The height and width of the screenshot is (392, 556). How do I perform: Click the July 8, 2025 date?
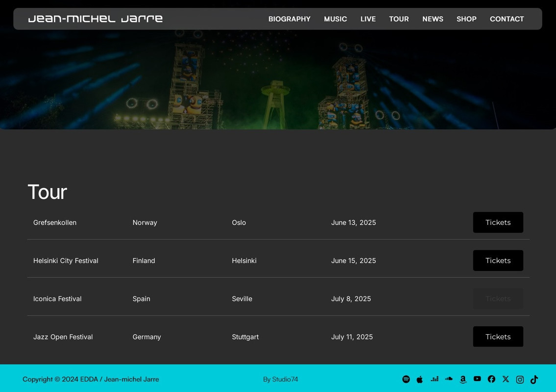click(x=351, y=299)
